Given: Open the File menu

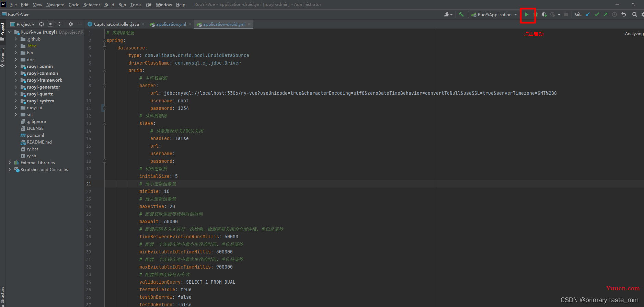Looking at the screenshot, I should (13, 4).
